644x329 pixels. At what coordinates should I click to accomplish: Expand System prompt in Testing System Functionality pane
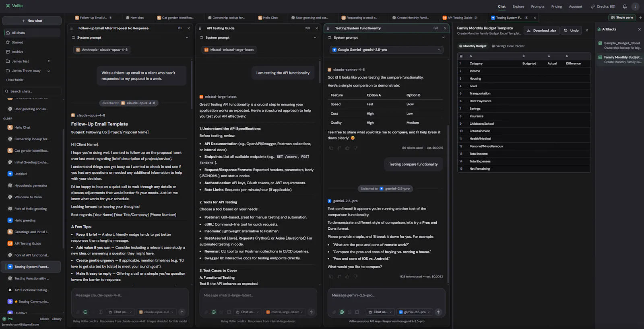tap(386, 37)
